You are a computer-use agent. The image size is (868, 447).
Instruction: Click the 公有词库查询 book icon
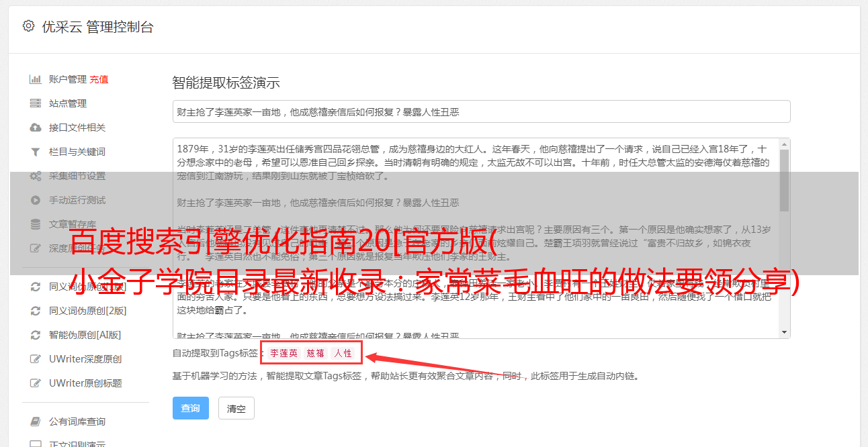tap(36, 421)
